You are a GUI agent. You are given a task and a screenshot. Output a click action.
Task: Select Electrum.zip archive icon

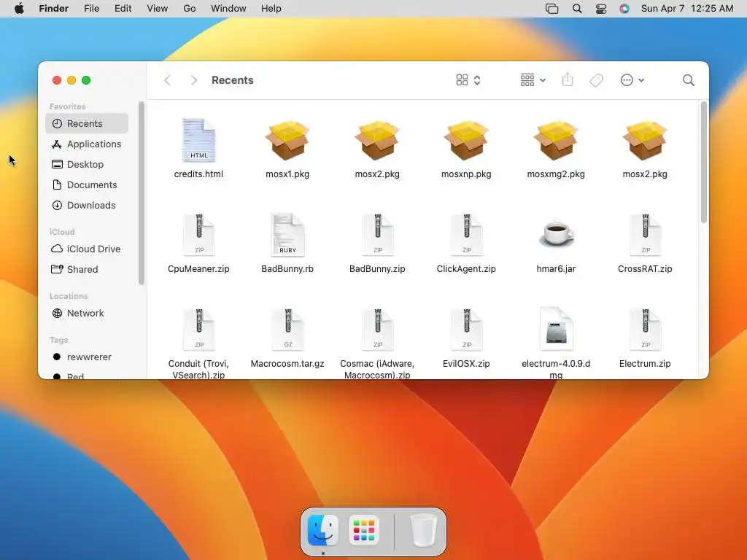pos(645,330)
